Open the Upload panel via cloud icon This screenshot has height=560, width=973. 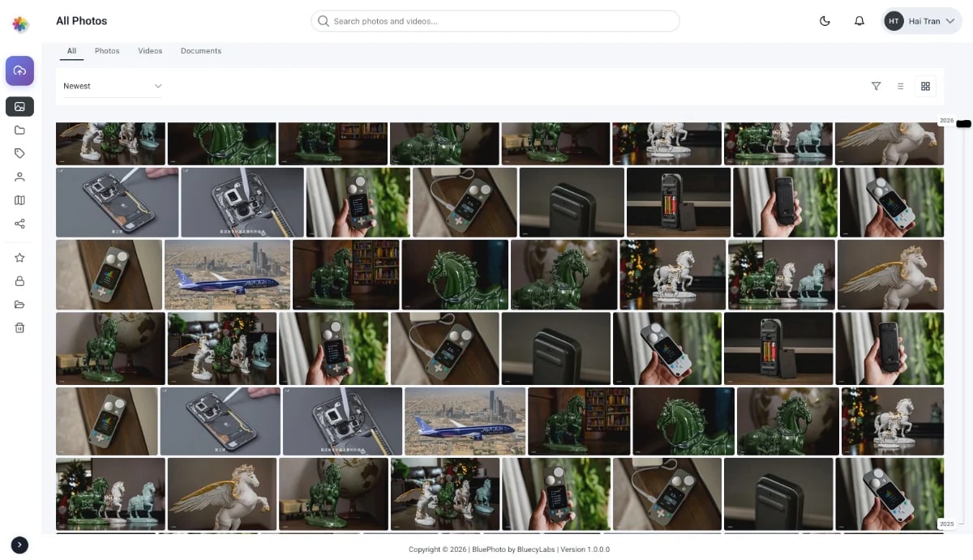(19, 71)
